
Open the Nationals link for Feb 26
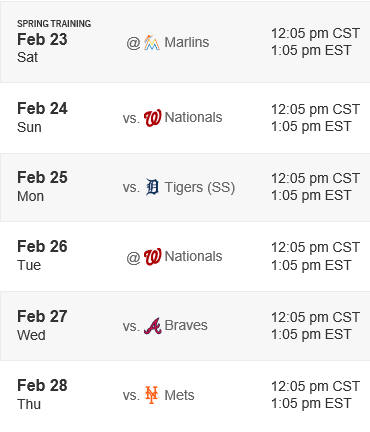pos(193,256)
